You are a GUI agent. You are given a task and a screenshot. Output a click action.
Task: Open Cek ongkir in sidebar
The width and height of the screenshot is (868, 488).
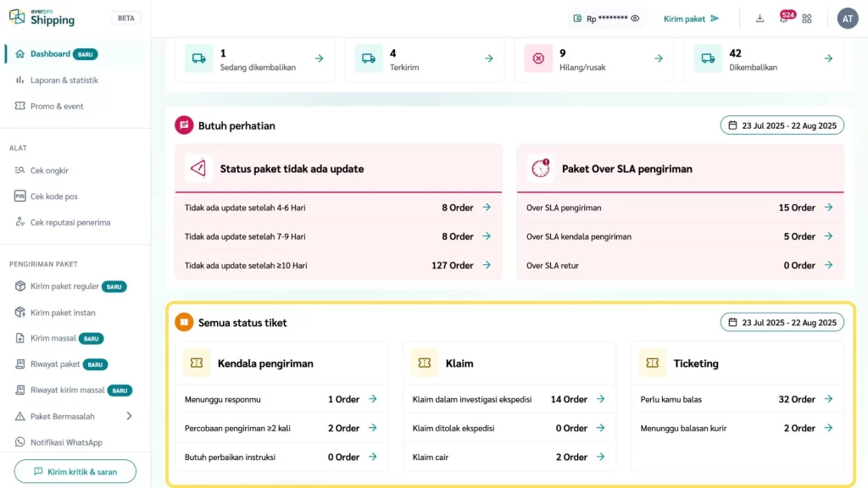click(49, 170)
